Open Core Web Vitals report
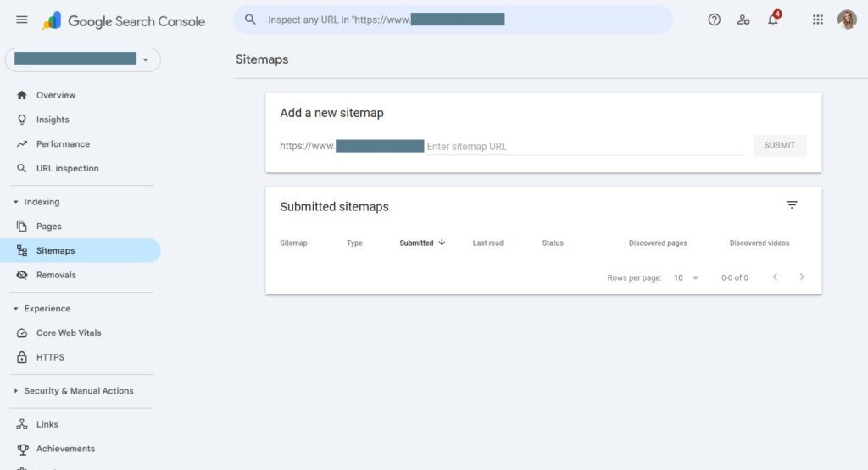Screen dimensions: 868x470 click(x=69, y=333)
